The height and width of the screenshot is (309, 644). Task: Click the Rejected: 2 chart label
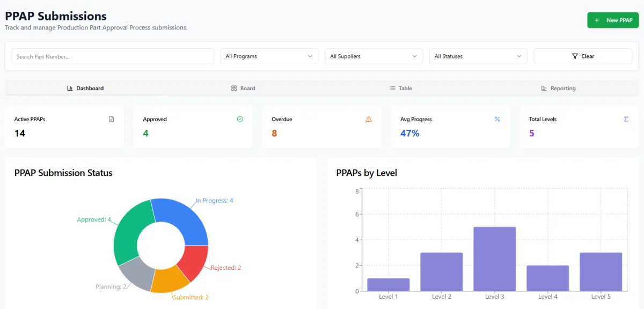[x=226, y=268]
